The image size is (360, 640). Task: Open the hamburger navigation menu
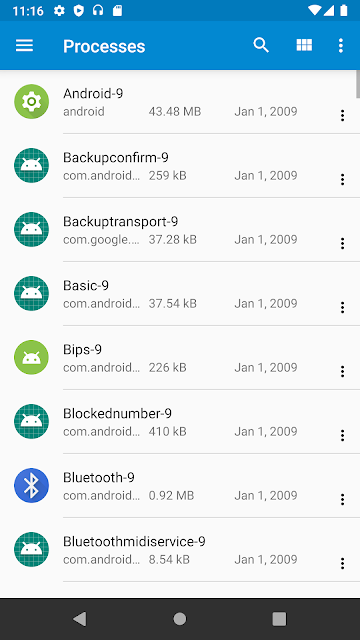[x=24, y=45]
